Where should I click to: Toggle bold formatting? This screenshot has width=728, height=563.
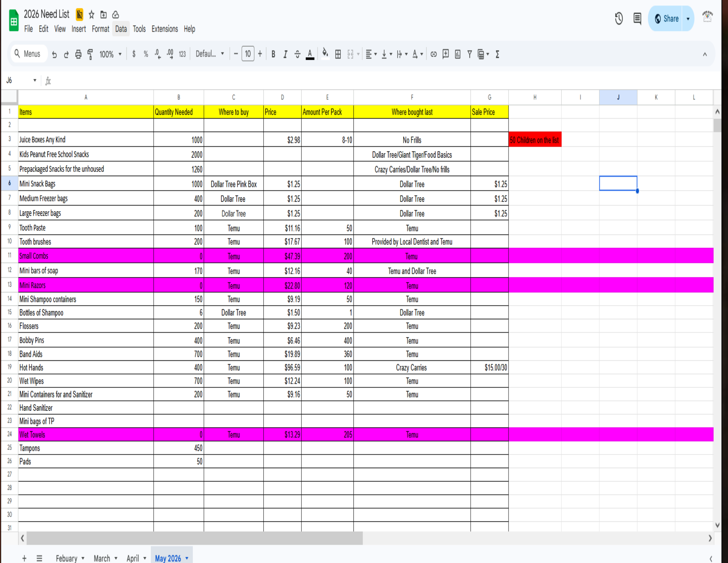coord(273,54)
